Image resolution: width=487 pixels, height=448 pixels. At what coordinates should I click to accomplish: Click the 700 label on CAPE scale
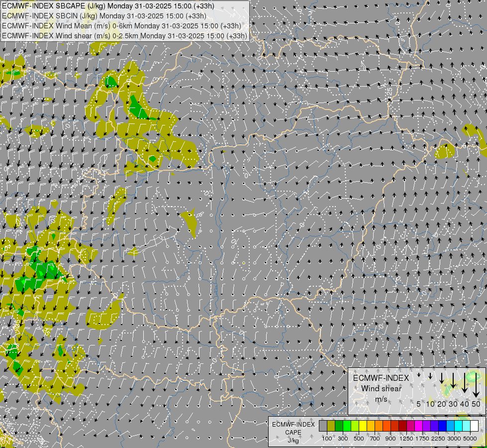[375, 439]
